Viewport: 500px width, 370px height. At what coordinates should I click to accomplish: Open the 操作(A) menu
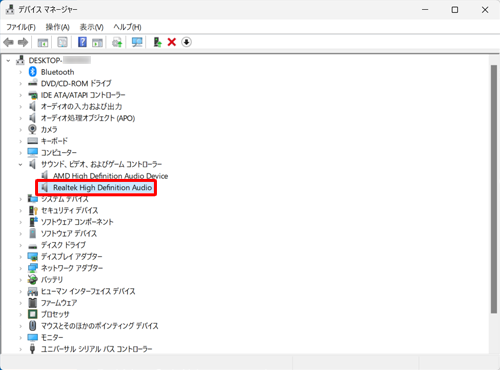pyautogui.click(x=58, y=27)
